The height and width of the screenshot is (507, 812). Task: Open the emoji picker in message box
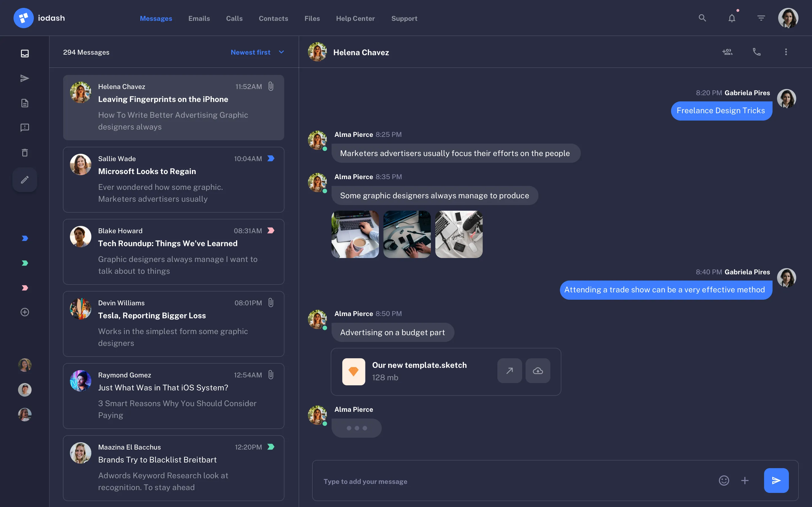(724, 480)
